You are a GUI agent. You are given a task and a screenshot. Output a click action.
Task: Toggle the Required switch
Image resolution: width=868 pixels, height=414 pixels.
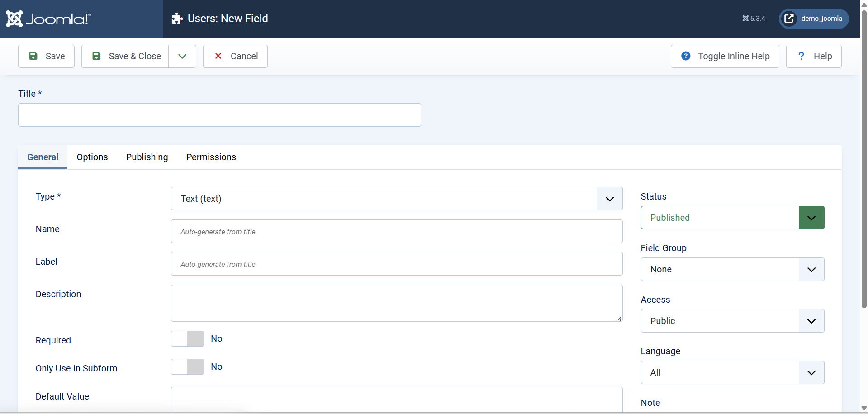point(187,339)
